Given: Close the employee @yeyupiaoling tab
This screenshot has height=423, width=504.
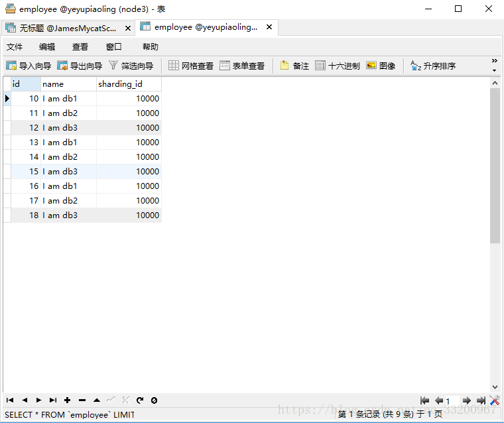Looking at the screenshot, I should pyautogui.click(x=269, y=27).
